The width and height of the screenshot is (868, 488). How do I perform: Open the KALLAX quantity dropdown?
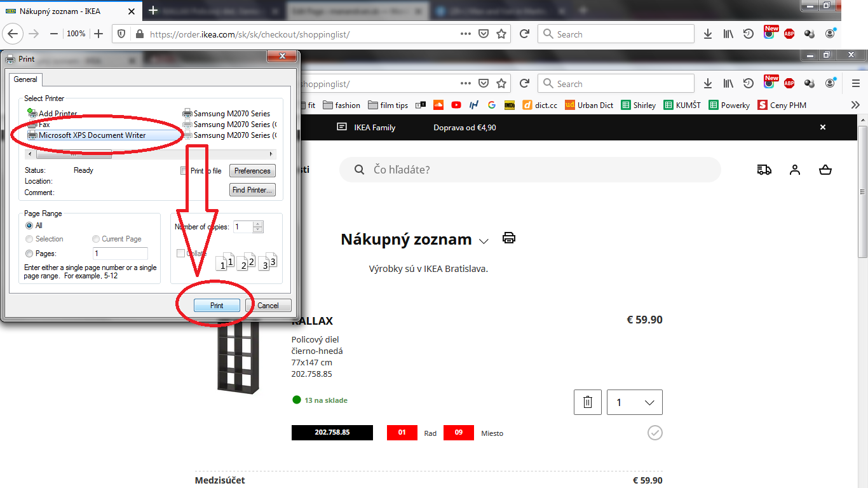pyautogui.click(x=635, y=402)
